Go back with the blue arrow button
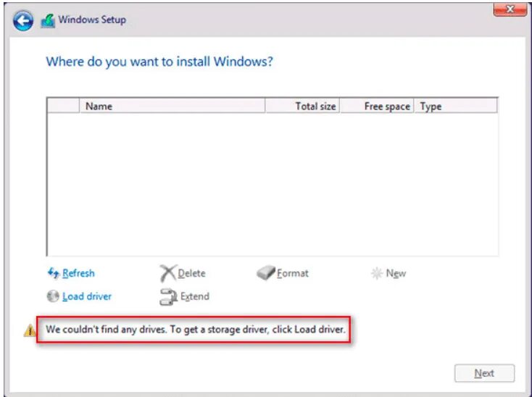Image resolution: width=532 pixels, height=397 pixels. click(23, 21)
